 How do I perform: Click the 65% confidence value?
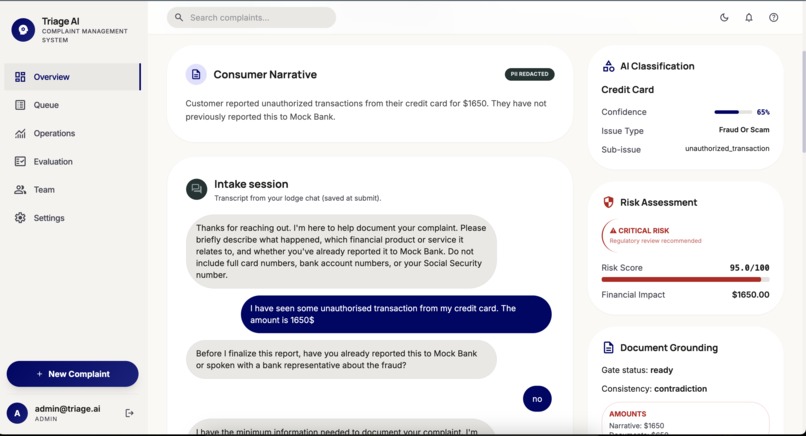(x=763, y=112)
